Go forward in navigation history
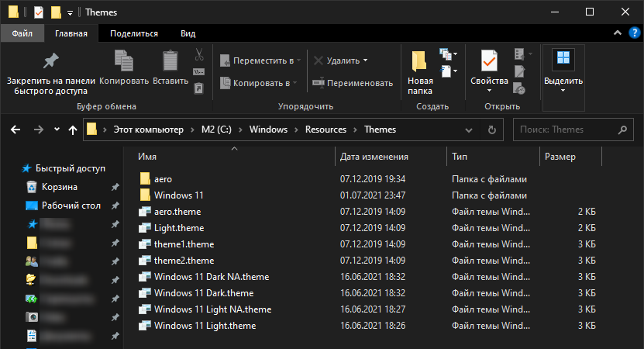The height and width of the screenshot is (349, 644). click(x=39, y=130)
